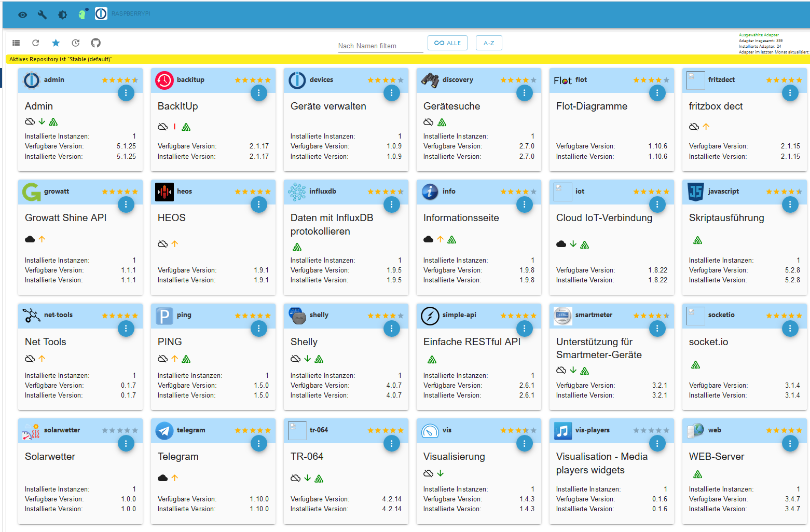The image size is (810, 532).
Task: Click the 'Daten mit InfluxDB protokollieren' title
Action: click(332, 225)
